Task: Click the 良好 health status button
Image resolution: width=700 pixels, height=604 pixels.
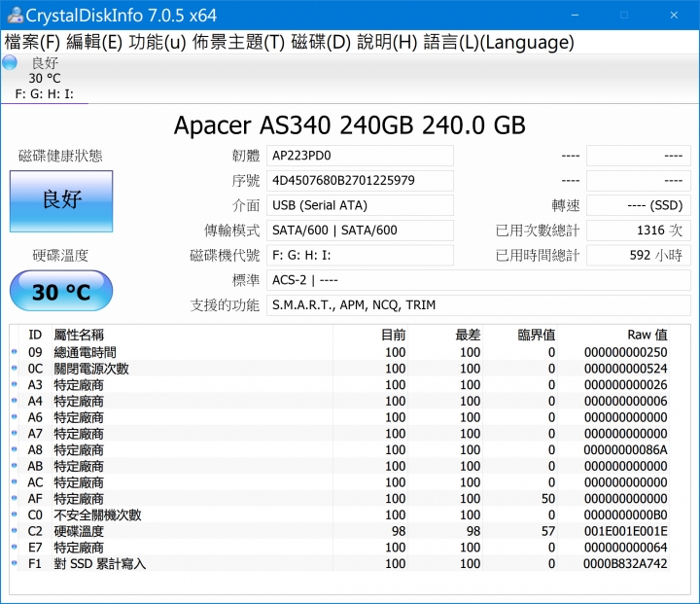Action: [x=61, y=201]
